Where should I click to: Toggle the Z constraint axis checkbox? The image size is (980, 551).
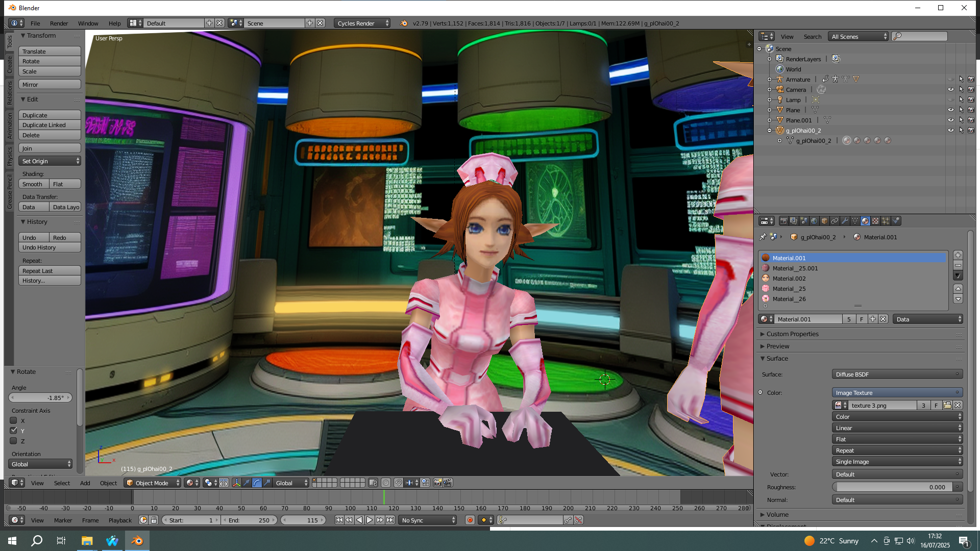(14, 441)
